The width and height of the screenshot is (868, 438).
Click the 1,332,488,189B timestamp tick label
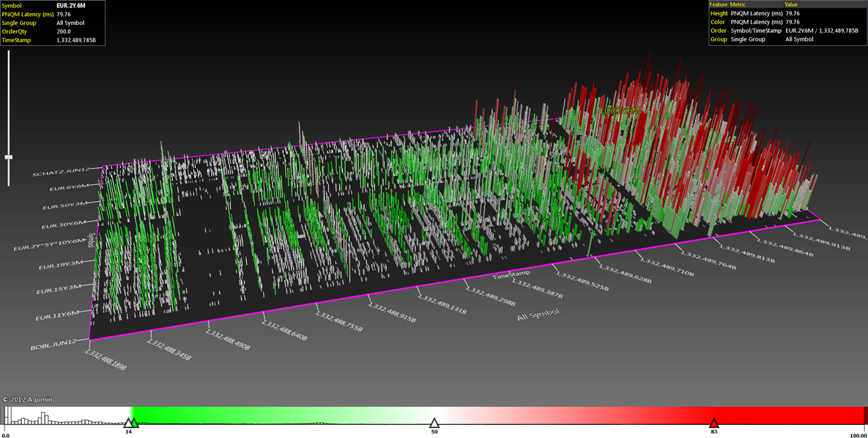(105, 359)
